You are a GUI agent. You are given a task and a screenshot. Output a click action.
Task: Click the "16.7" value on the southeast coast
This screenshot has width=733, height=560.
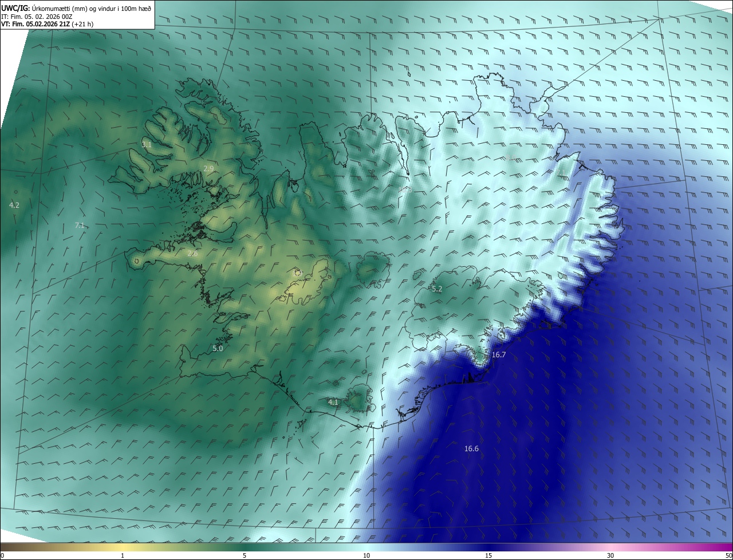point(499,355)
